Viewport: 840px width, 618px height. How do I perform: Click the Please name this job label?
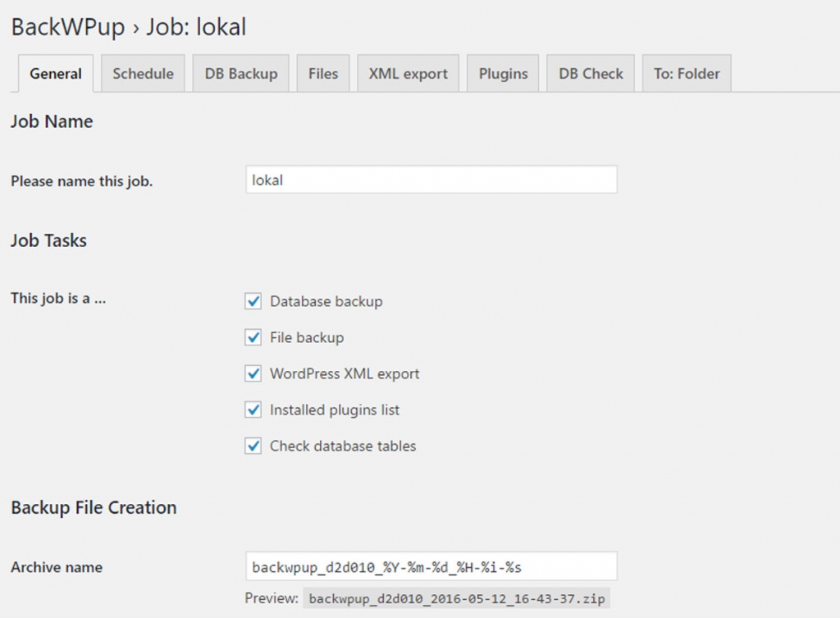point(82,181)
